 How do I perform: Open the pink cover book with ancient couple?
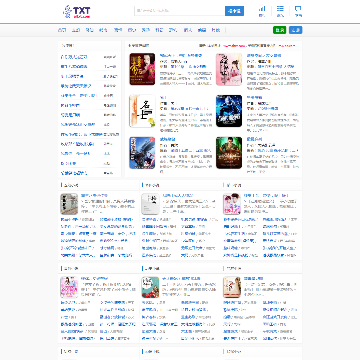click(x=229, y=69)
